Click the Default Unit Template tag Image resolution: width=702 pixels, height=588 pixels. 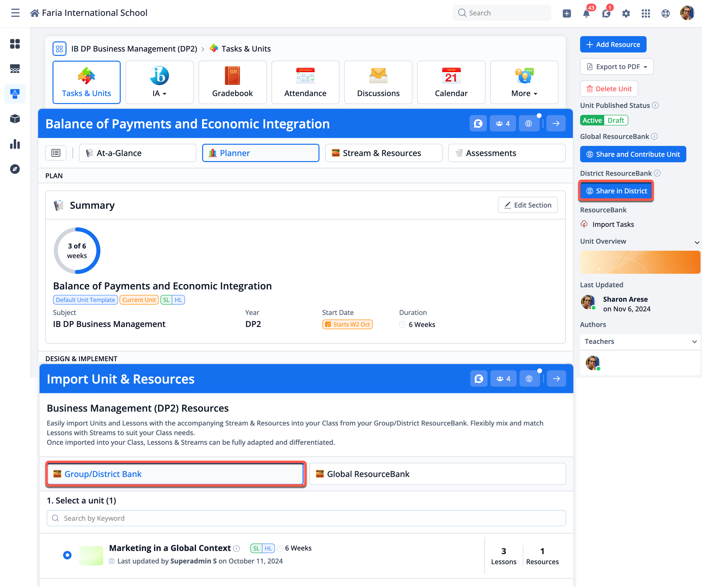point(85,300)
